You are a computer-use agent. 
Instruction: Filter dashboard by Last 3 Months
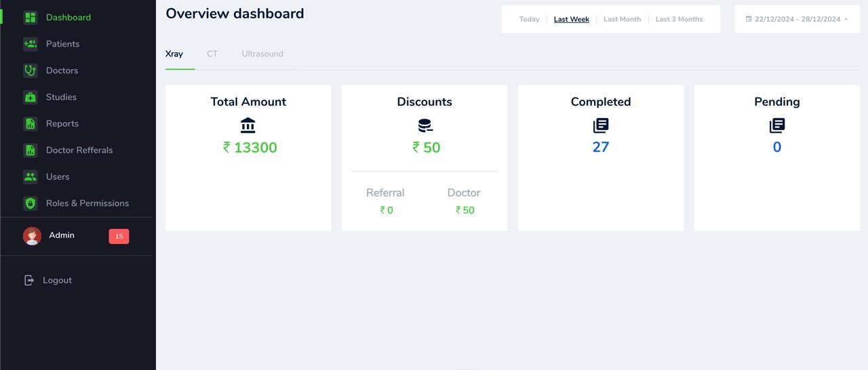pos(679,19)
